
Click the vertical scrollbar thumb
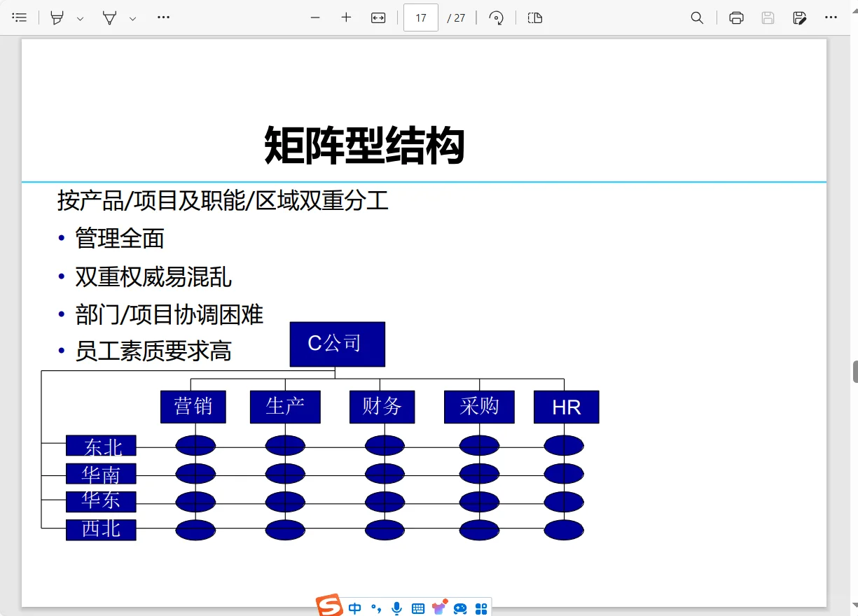point(855,372)
